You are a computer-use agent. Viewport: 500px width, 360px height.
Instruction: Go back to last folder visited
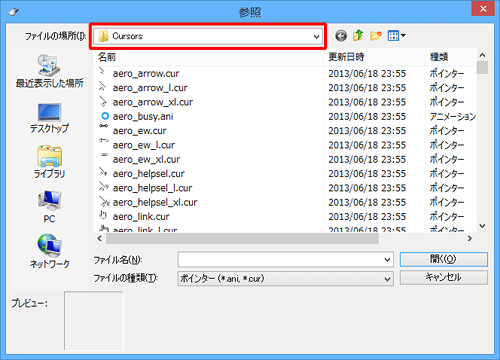click(341, 36)
